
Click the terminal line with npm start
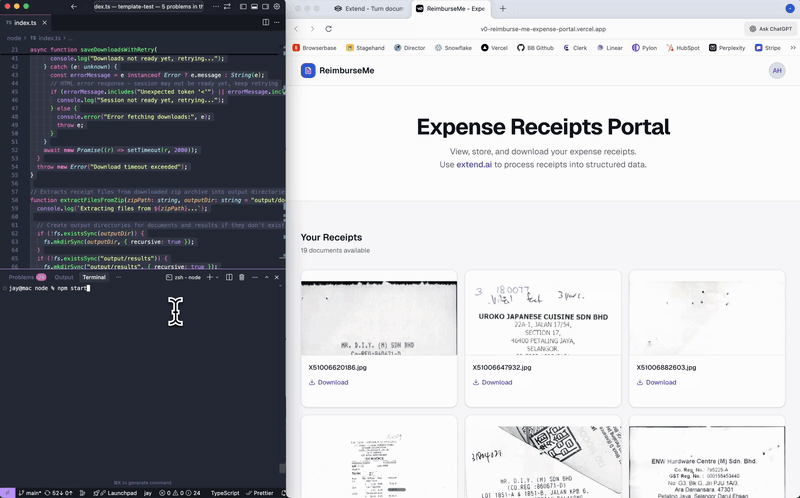49,288
